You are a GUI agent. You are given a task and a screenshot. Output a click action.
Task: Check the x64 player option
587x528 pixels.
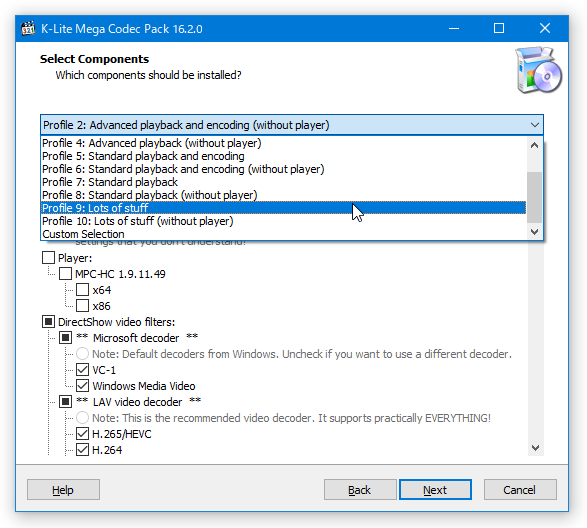[x=82, y=290]
